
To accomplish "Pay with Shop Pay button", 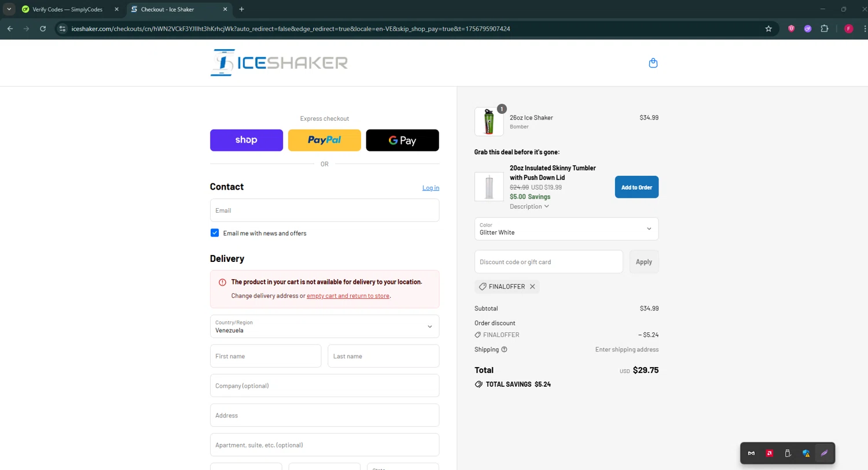I will coord(247,140).
